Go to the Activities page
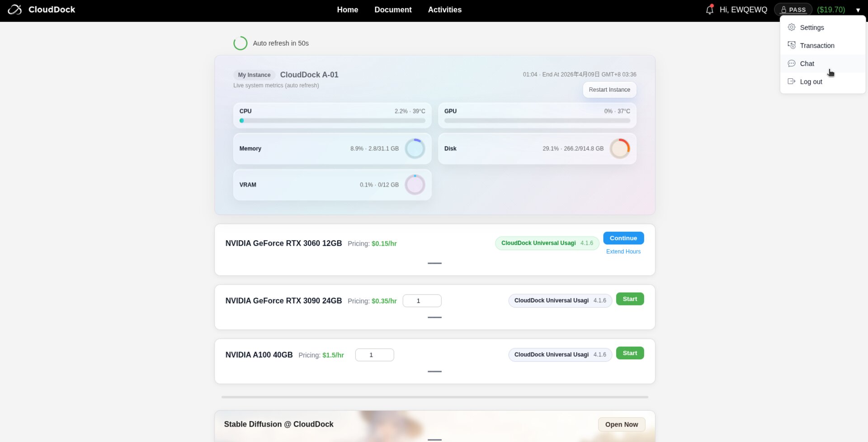The image size is (868, 442). (x=444, y=10)
